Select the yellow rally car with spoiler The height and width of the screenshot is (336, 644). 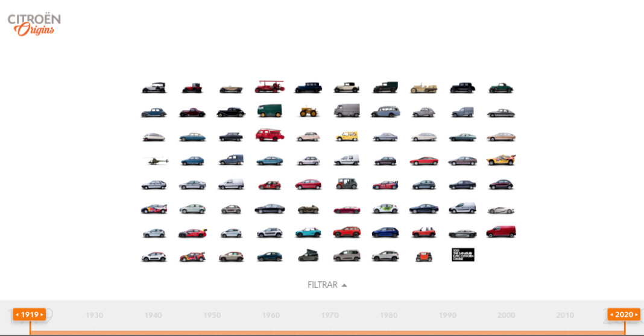[500, 160]
